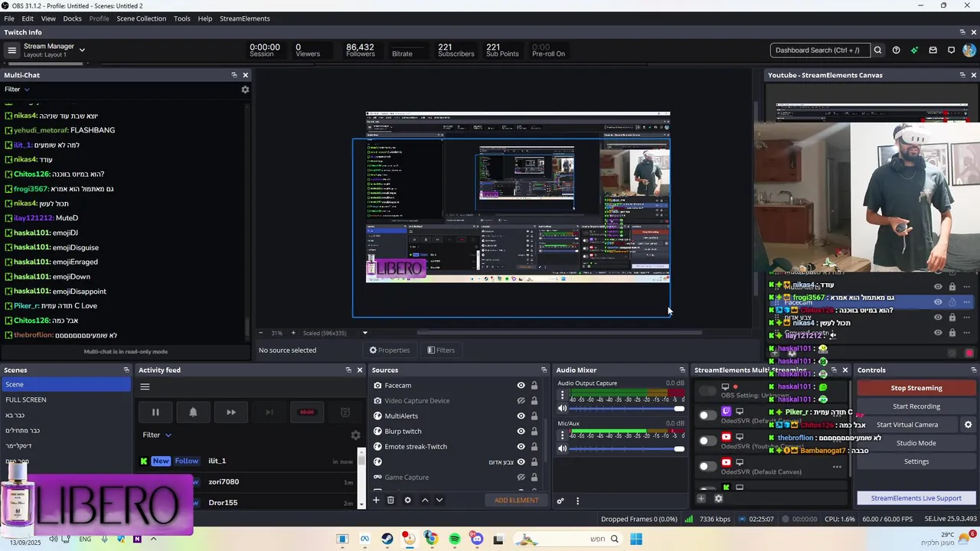The width and height of the screenshot is (980, 551).
Task: Open the File menu
Action: pos(9,18)
